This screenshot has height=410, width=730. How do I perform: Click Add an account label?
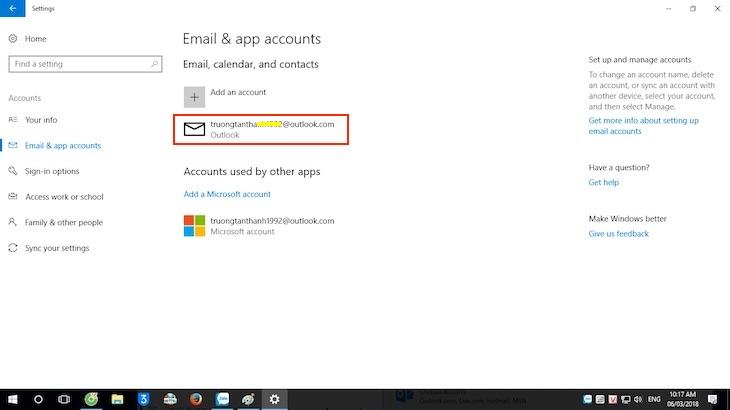point(238,92)
